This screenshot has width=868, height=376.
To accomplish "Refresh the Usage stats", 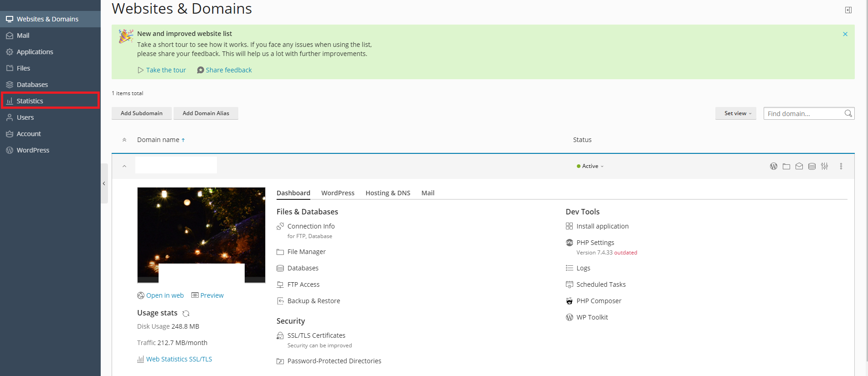I will 186,313.
